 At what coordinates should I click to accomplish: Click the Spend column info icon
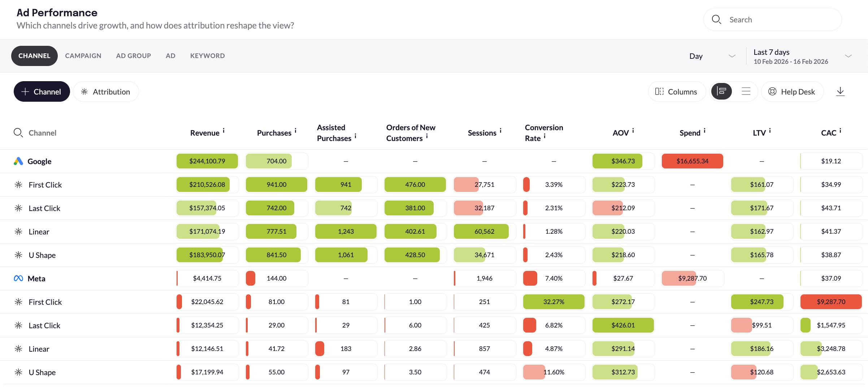click(x=704, y=131)
